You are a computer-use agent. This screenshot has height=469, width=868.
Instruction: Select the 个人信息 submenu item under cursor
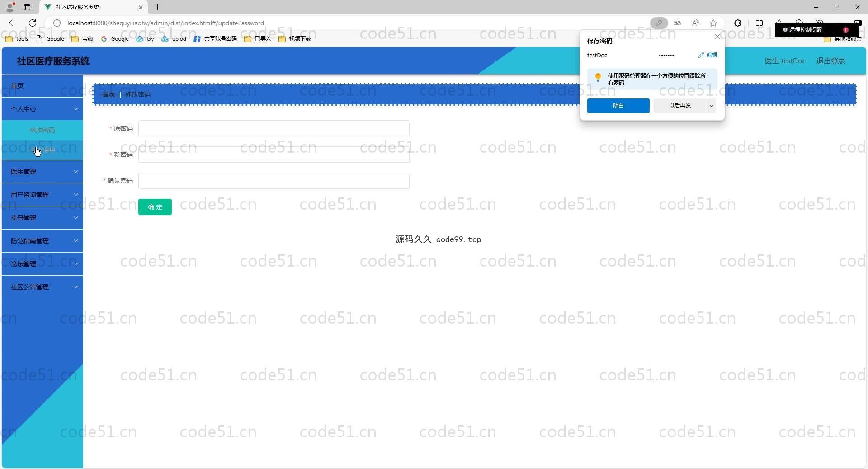tap(42, 150)
